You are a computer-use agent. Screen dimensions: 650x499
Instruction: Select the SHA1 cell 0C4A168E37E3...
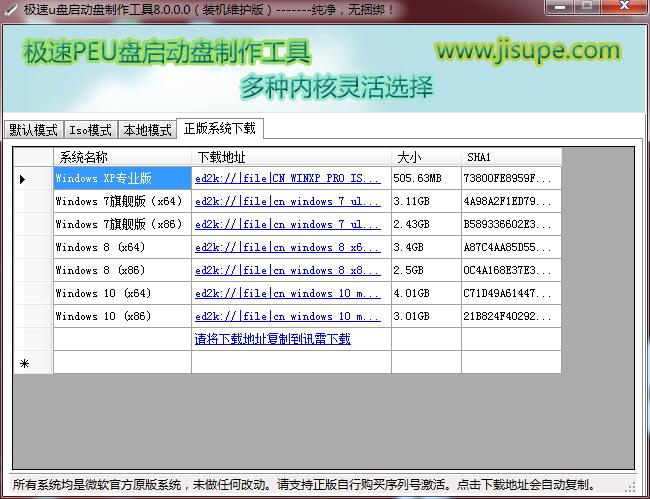tap(511, 270)
